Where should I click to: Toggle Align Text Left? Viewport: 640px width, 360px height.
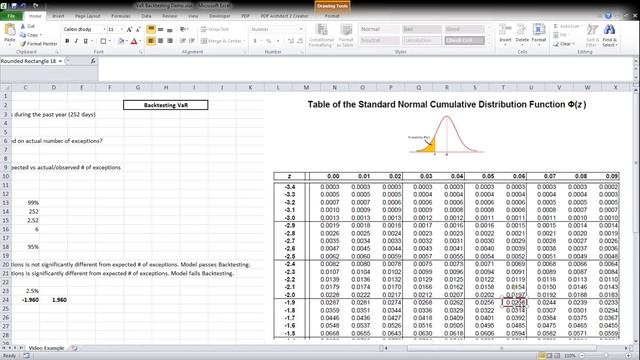[151, 41]
